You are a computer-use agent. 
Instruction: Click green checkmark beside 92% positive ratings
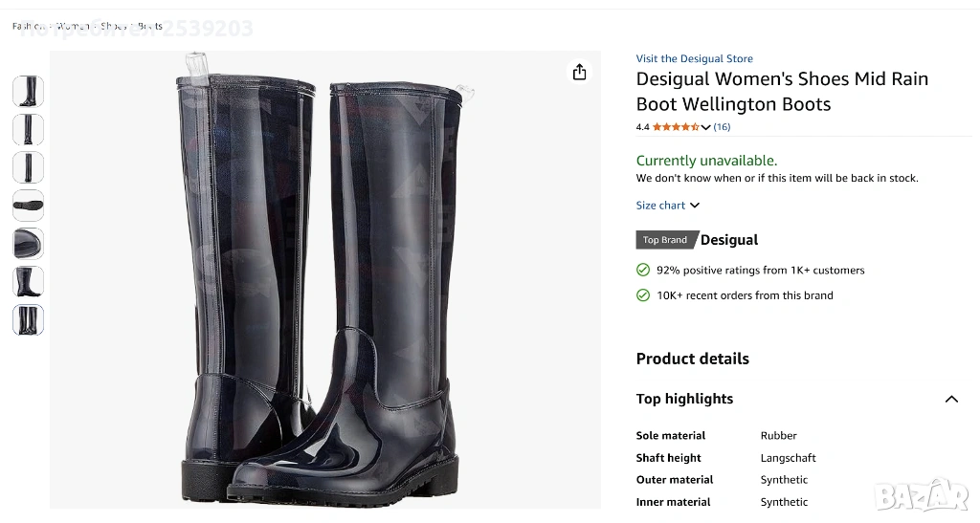(643, 271)
